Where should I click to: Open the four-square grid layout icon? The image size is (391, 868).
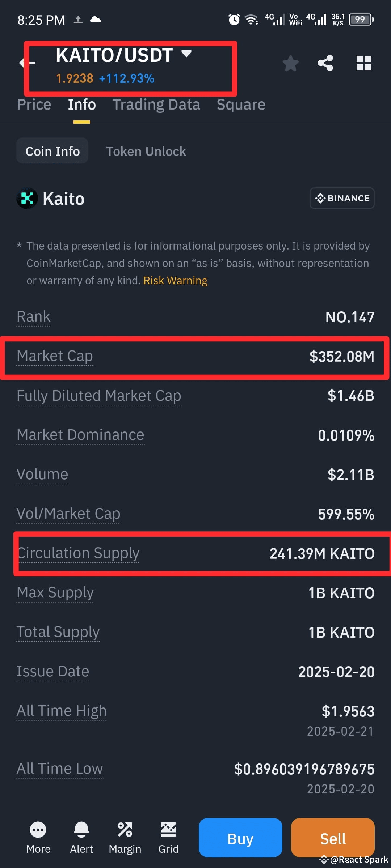pos(364,63)
